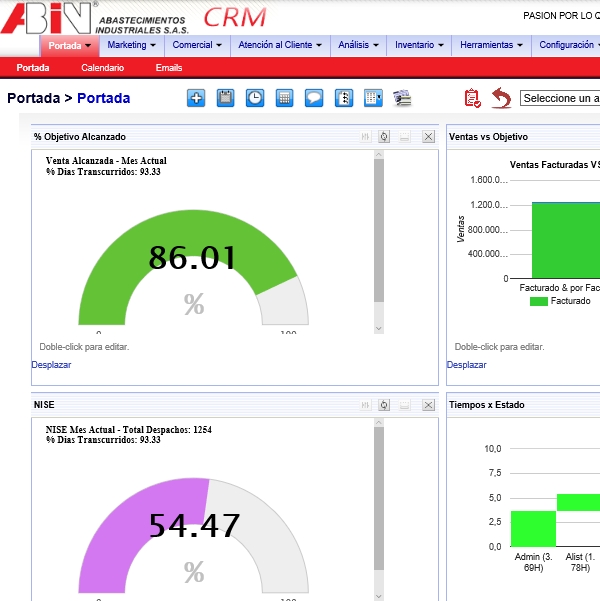
Task: Click the blue Portada breadcrumb link
Action: point(104,98)
